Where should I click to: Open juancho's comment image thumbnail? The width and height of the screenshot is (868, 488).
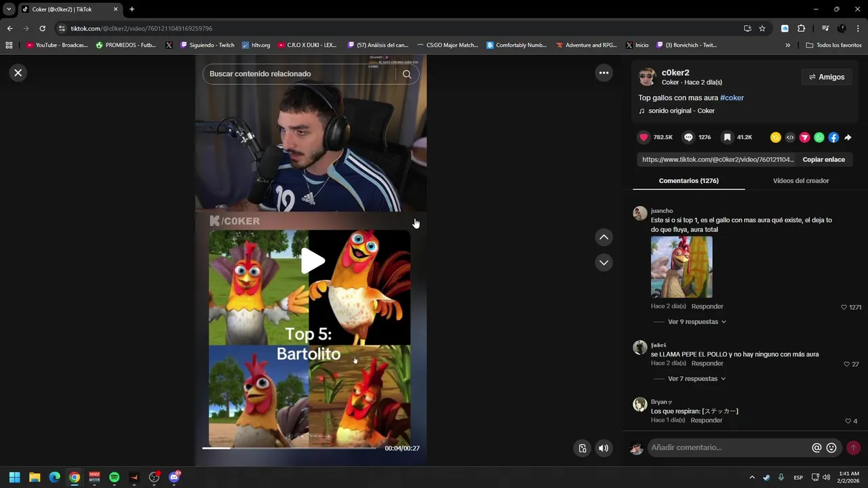[682, 267]
